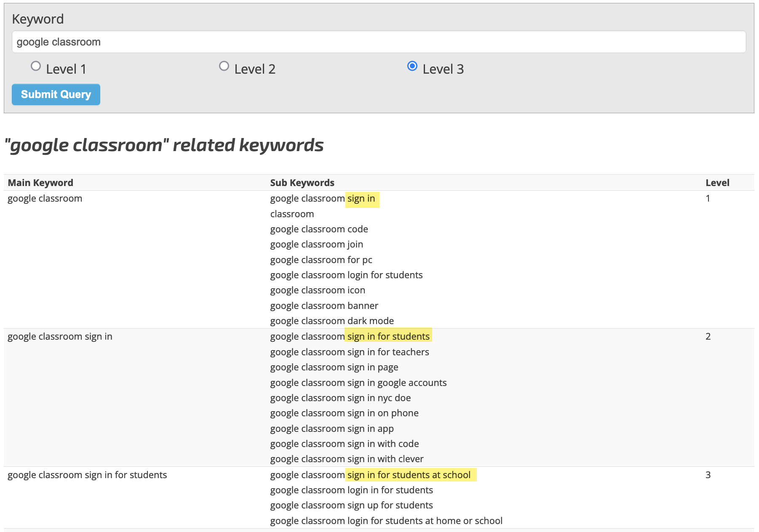Click 'google classroom icon' sub keyword
This screenshot has height=532, width=759.
point(318,290)
